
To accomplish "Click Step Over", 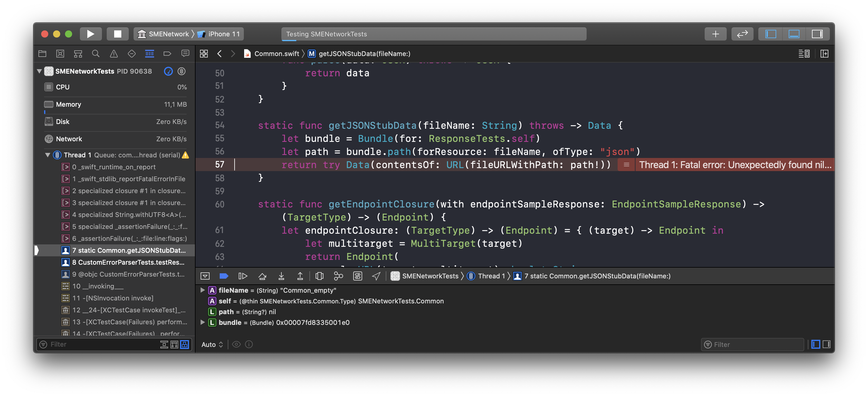I will click(x=262, y=276).
